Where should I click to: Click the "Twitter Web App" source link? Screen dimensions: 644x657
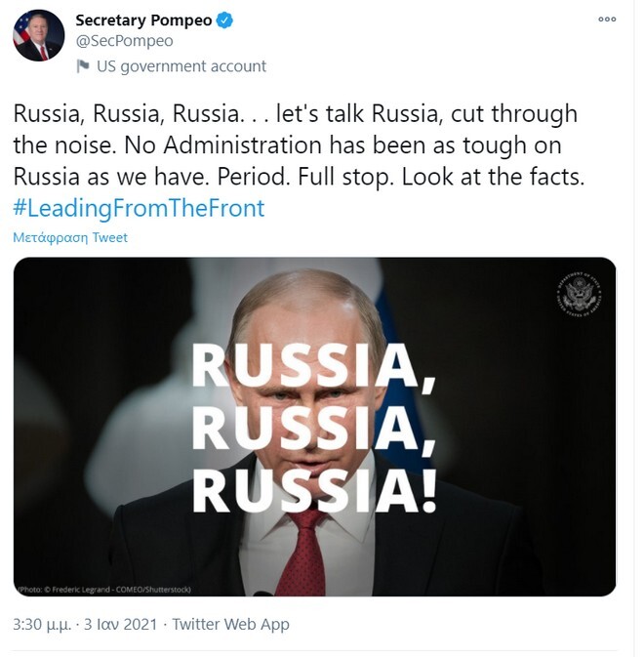[x=230, y=624]
